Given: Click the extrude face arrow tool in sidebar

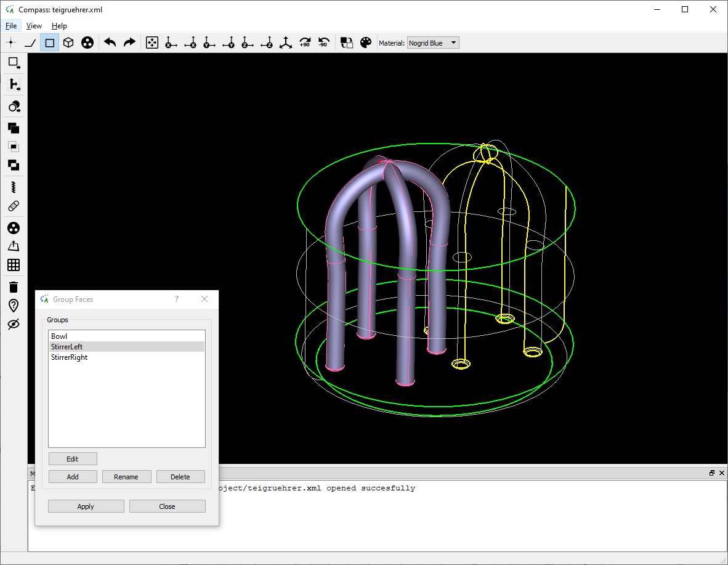Looking at the screenshot, I should point(14,246).
